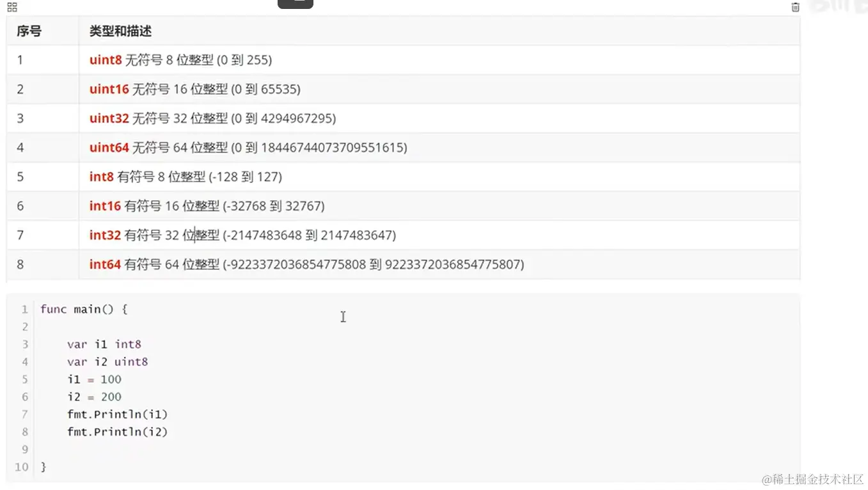Click the code line 'i2 = 200'
Image resolution: width=868 pixels, height=490 pixels.
pyautogui.click(x=94, y=397)
